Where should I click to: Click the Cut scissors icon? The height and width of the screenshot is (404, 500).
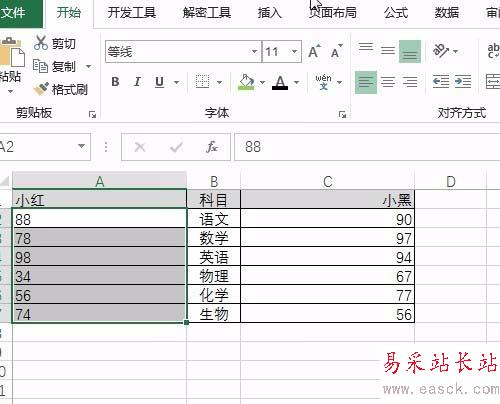click(x=41, y=43)
